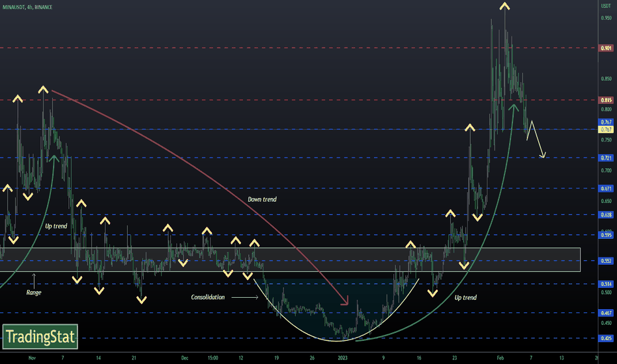
Task: Click the MINAUSDT, 4h, BINANCE symbol title
Action: (28, 7)
